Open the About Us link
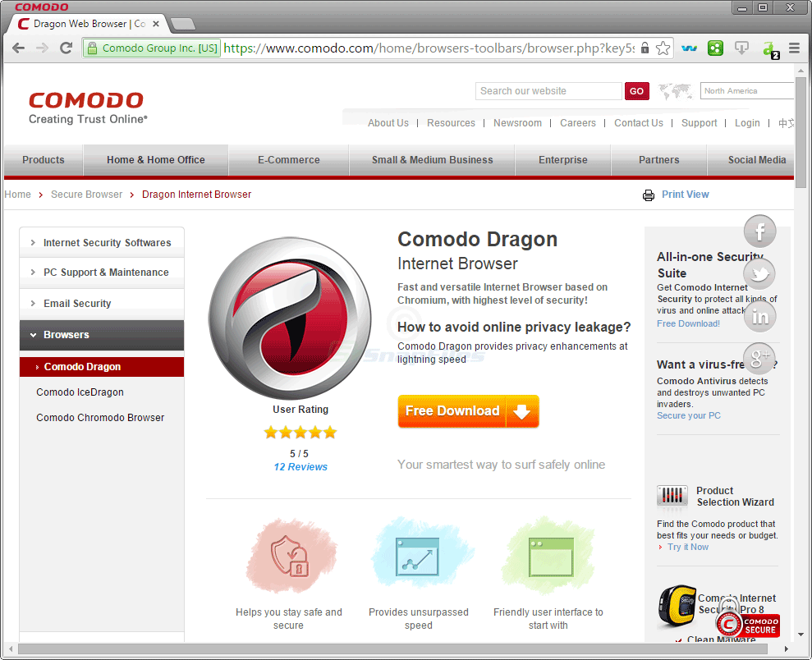This screenshot has height=660, width=812. pos(388,123)
